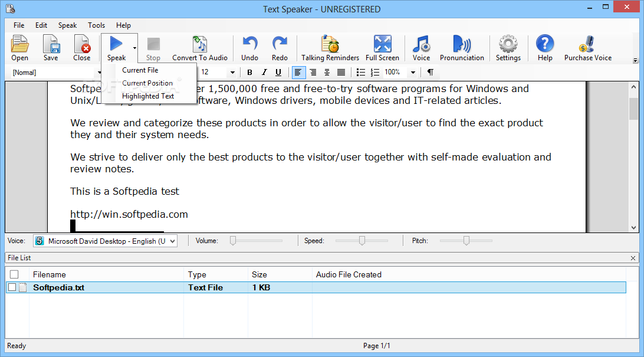Apply numbered list

coord(374,73)
